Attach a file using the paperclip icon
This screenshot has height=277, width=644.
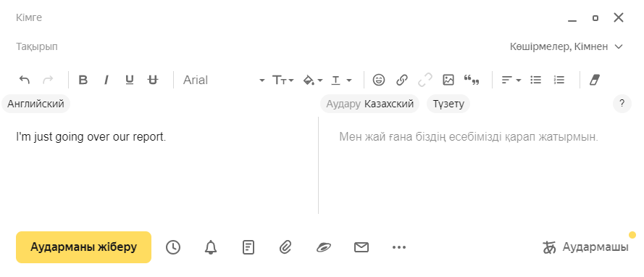[x=285, y=247]
